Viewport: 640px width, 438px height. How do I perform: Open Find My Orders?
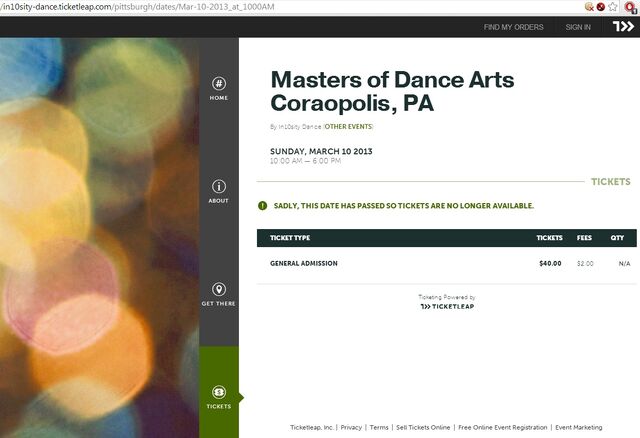(513, 27)
